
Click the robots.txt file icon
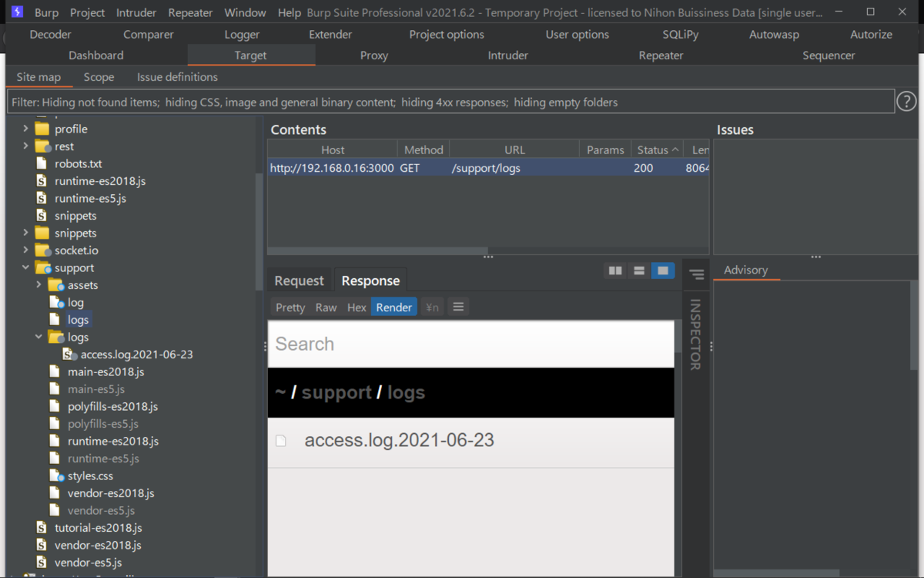(x=42, y=163)
